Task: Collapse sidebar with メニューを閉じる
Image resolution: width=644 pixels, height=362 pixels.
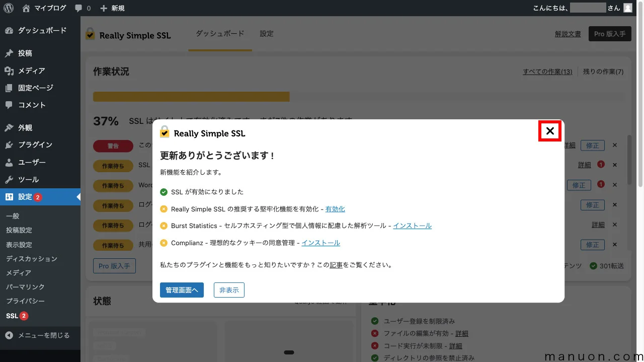Action: 38,335
